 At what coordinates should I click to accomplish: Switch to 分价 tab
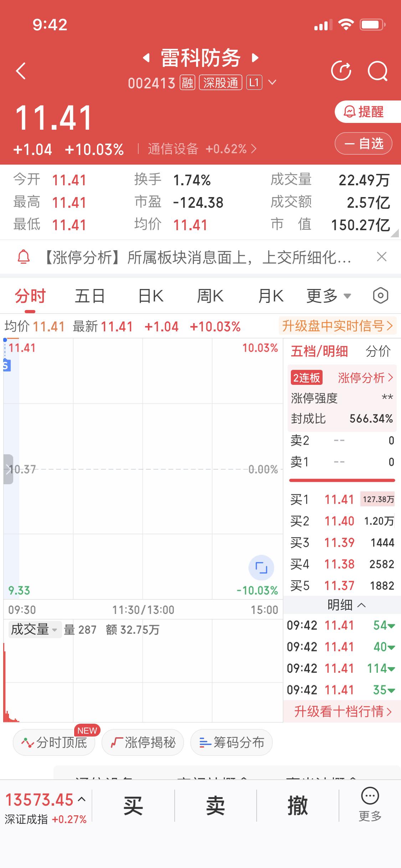pyautogui.click(x=378, y=351)
